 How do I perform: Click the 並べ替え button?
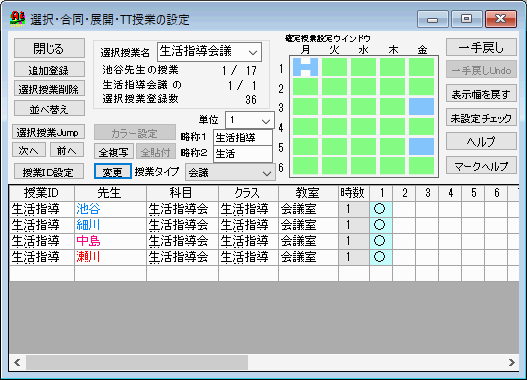(49, 109)
